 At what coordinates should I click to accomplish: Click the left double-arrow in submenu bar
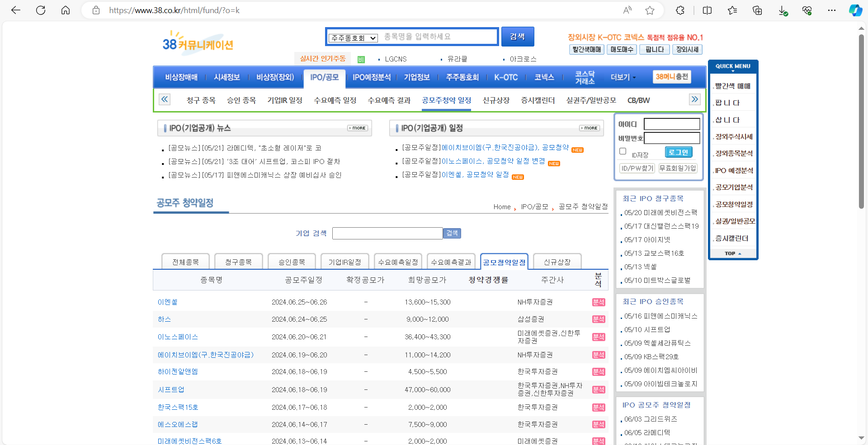[x=165, y=99]
